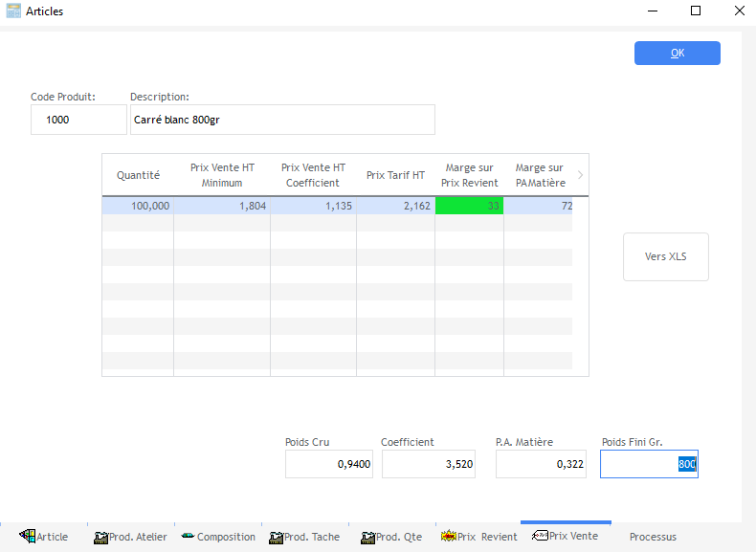The image size is (756, 552).
Task: Open Prix Revient tab icon
Action: tap(448, 537)
